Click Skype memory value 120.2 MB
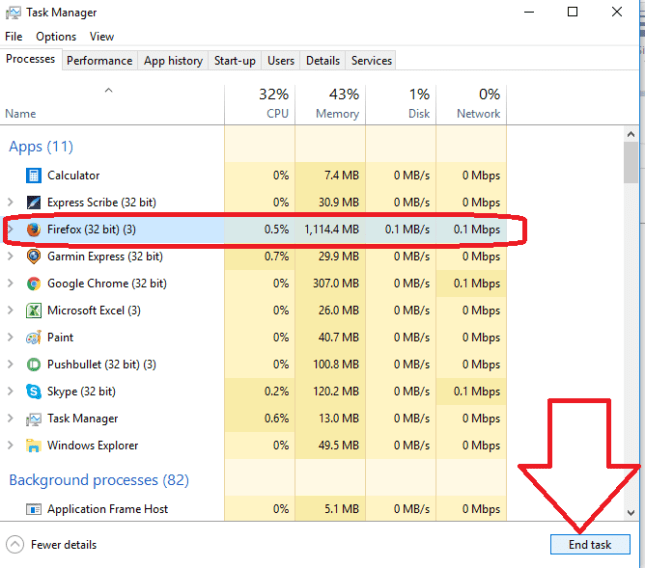Image resolution: width=645 pixels, height=568 pixels. pos(336,392)
